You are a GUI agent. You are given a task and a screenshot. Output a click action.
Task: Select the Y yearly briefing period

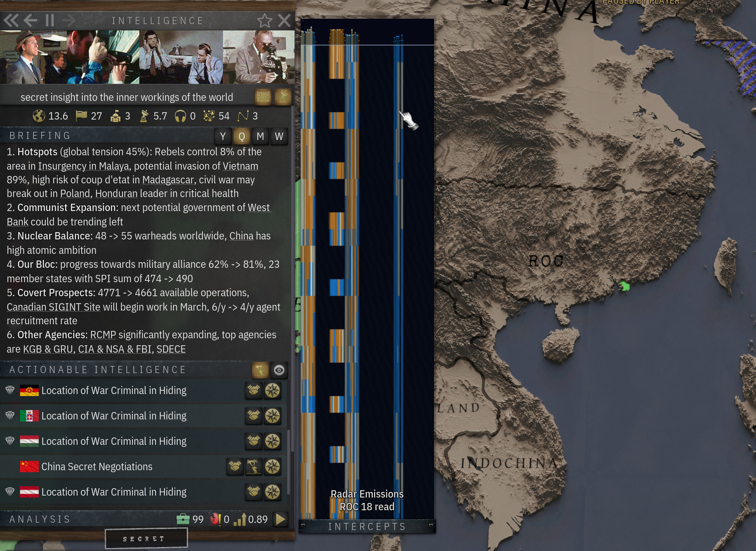click(x=223, y=136)
